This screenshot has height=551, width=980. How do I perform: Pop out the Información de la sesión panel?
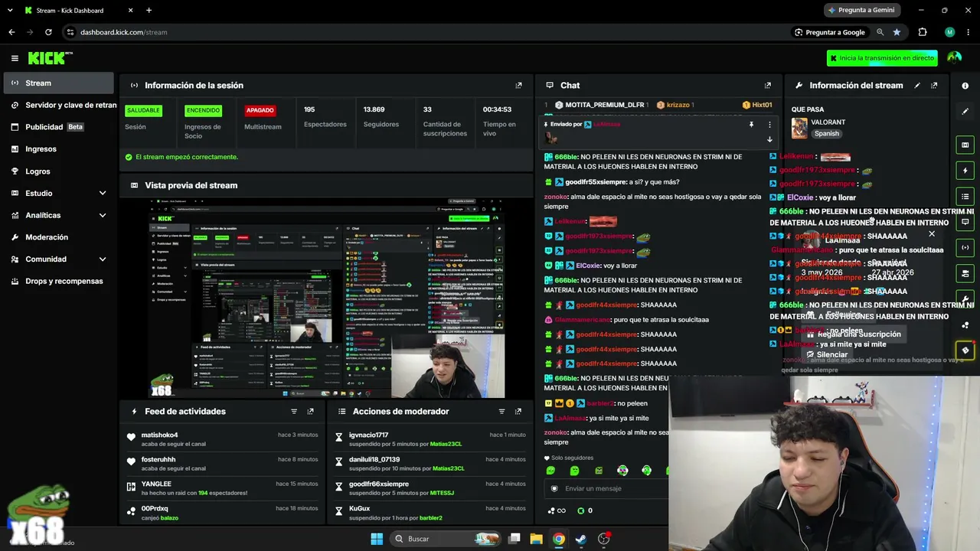(518, 86)
